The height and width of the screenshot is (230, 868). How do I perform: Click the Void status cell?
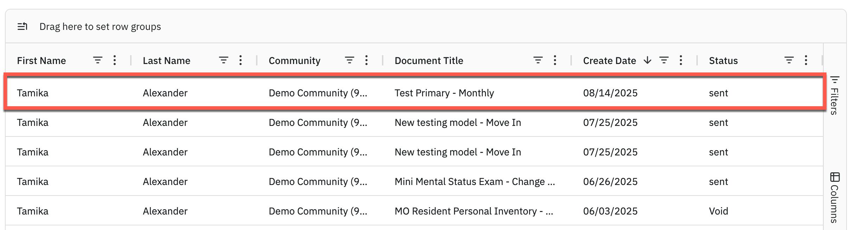click(719, 211)
